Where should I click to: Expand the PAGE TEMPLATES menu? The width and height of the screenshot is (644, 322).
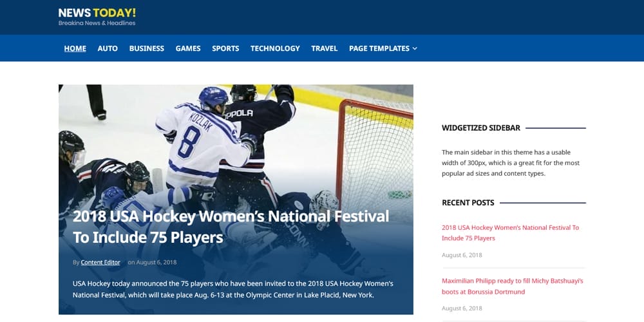383,48
